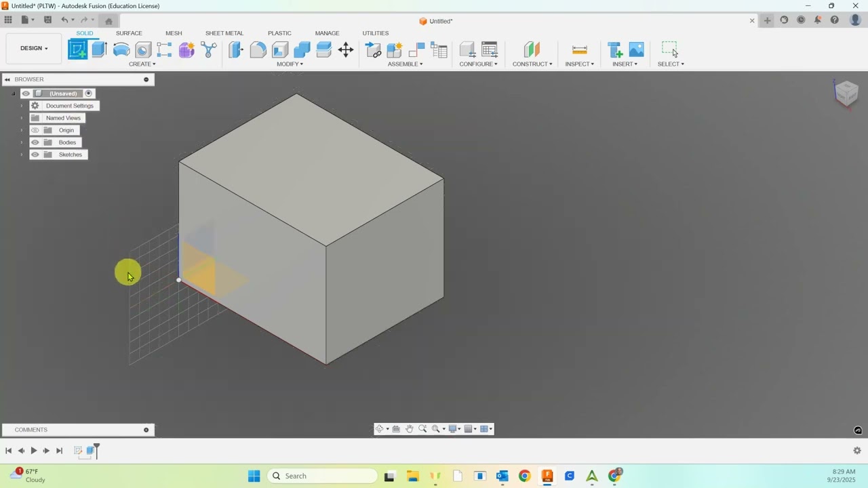Choose the Pan hand tool
The width and height of the screenshot is (868, 488).
(410, 429)
